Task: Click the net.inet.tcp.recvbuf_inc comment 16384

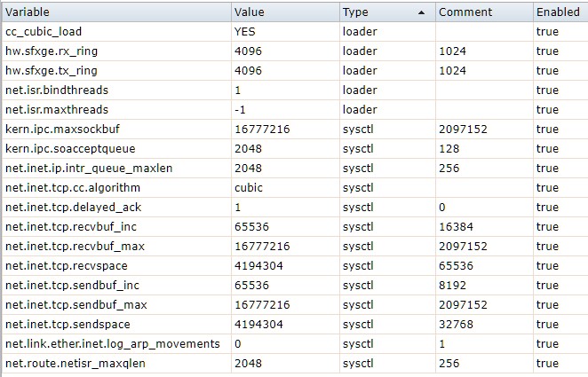Action: 456,227
